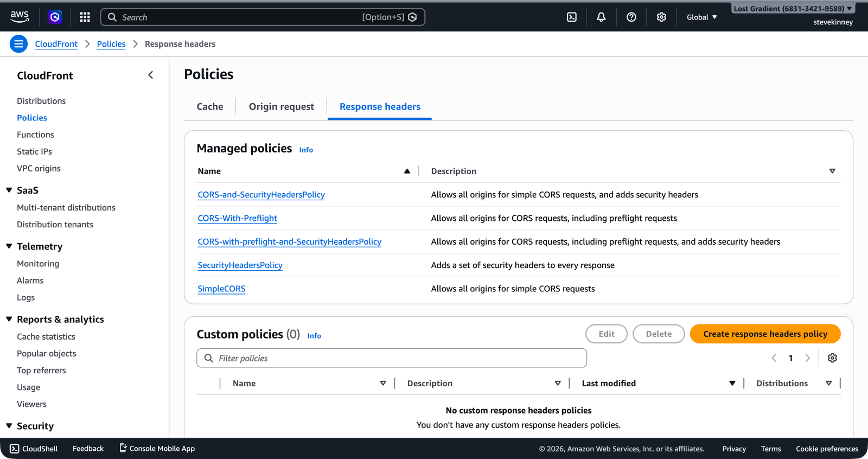Open the Console Mobile App link
The image size is (868, 459).
click(x=157, y=449)
